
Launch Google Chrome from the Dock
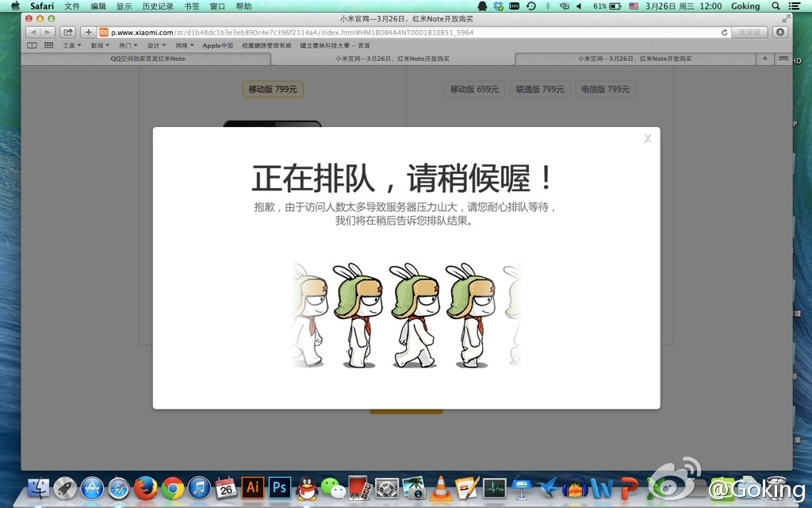point(172,488)
